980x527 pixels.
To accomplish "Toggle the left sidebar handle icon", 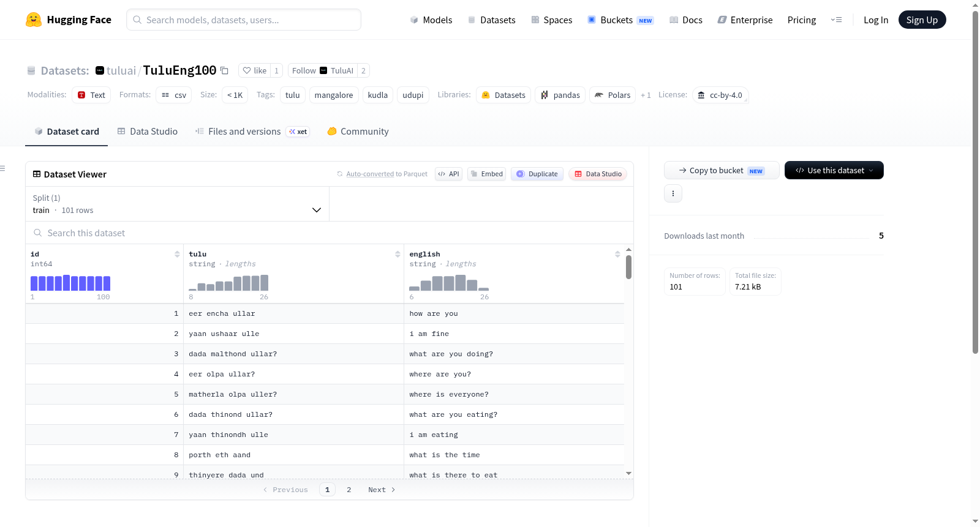I will click(2, 168).
